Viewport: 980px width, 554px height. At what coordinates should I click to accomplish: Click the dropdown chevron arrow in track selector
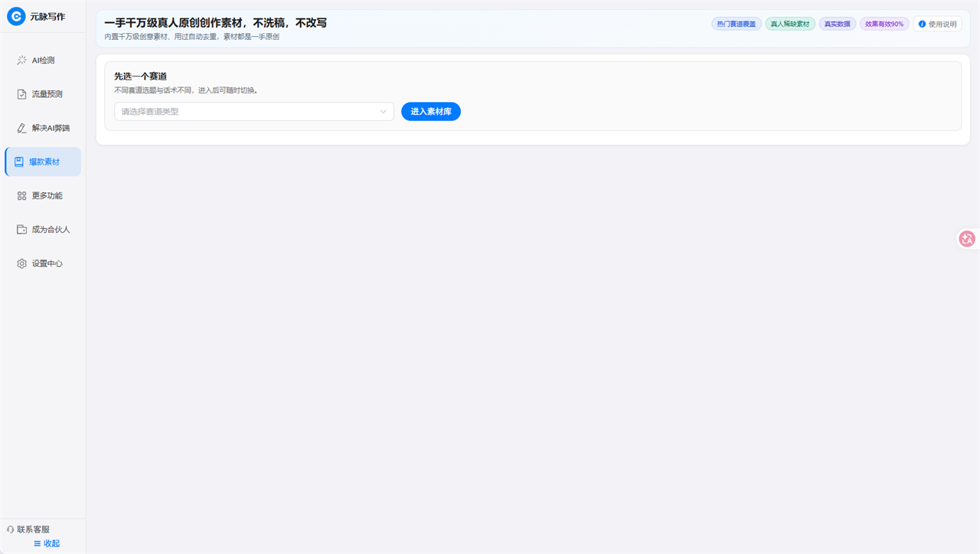click(x=384, y=112)
